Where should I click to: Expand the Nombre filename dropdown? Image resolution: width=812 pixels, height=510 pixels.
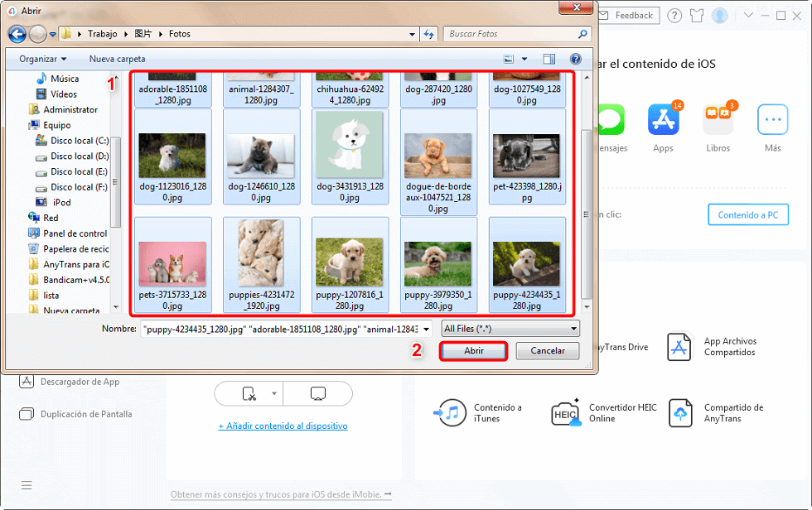(426, 329)
